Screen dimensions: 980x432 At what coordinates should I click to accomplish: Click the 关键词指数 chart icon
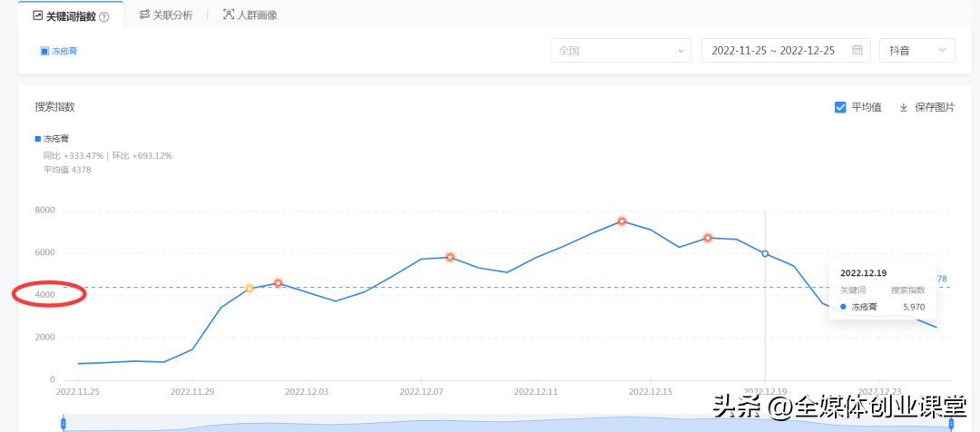pyautogui.click(x=37, y=15)
